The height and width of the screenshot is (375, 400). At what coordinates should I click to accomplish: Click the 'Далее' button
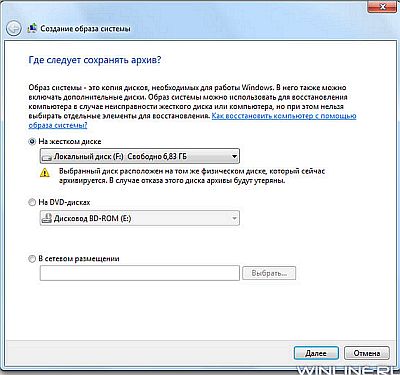tap(316, 353)
